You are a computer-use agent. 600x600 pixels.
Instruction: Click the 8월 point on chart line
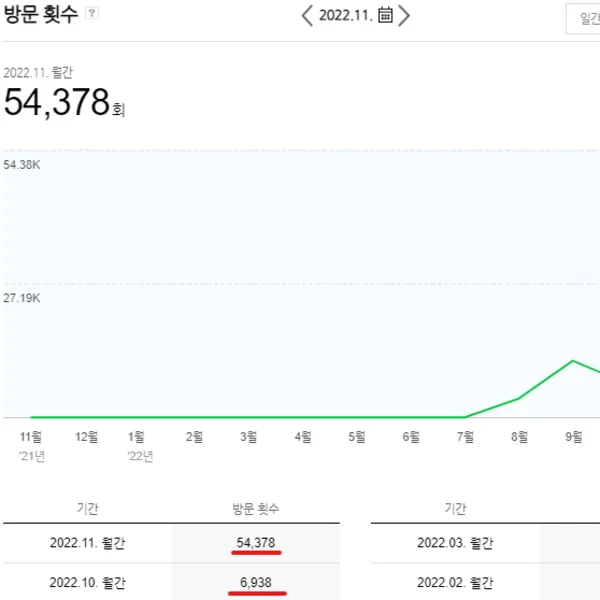click(x=519, y=398)
